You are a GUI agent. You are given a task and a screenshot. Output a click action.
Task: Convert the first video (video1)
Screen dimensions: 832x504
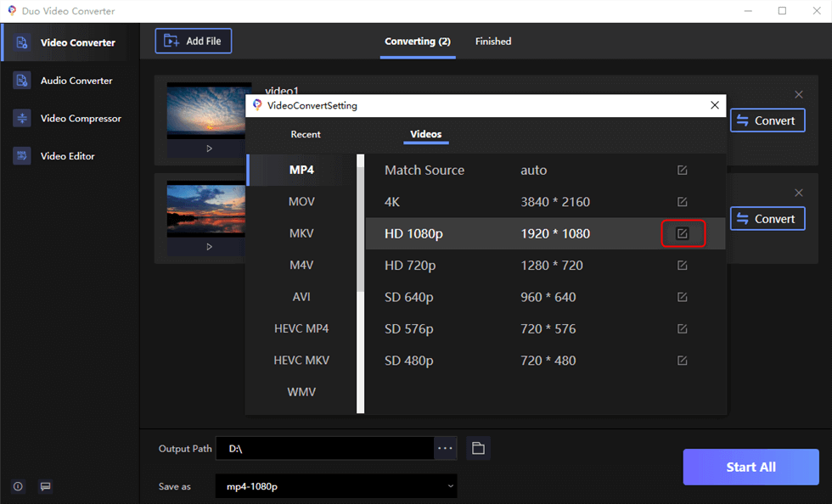click(767, 120)
